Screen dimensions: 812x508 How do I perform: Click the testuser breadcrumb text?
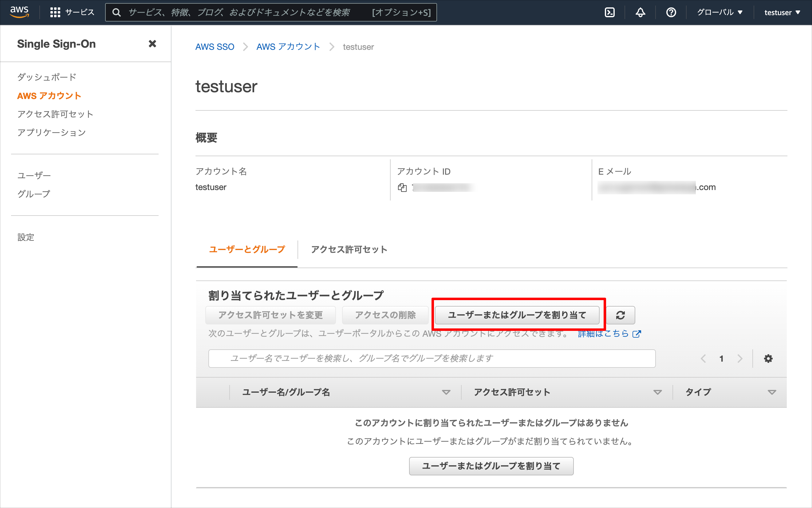358,47
